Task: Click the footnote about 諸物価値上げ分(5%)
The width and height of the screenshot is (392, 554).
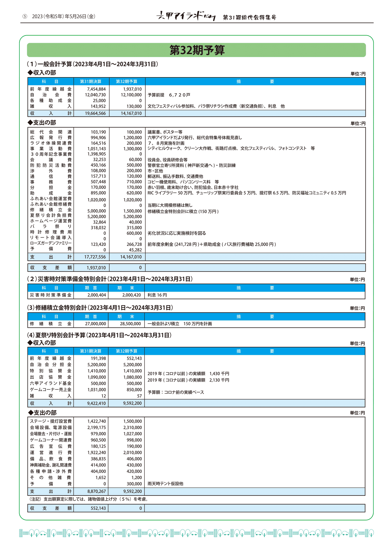Action: point(88,499)
